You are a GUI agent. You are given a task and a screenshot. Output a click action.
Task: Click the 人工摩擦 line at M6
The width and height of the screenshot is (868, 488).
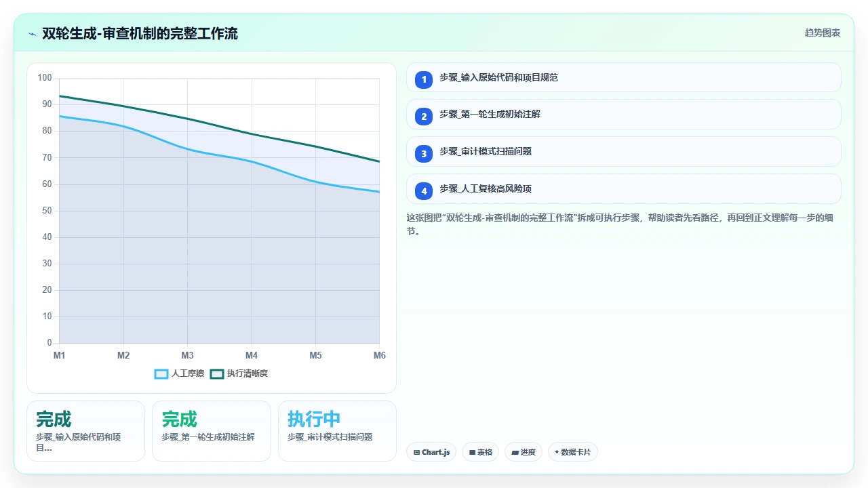[379, 192]
